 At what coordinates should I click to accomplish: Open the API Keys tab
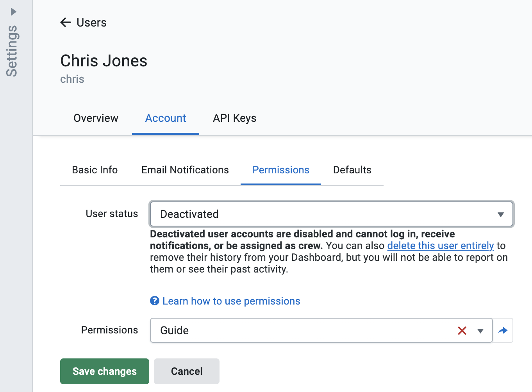pyautogui.click(x=234, y=118)
